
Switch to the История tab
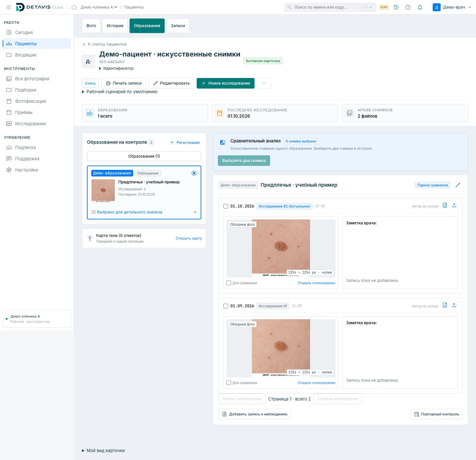click(x=115, y=26)
